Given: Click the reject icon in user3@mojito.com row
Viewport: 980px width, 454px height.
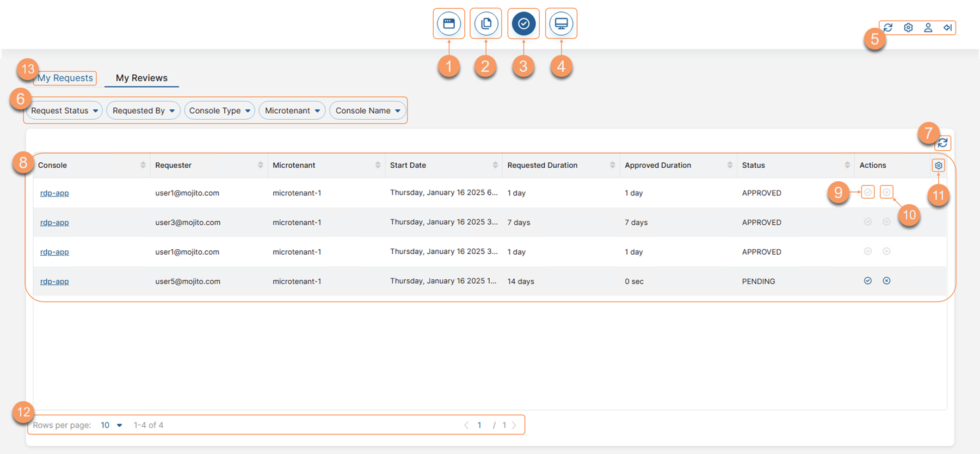Looking at the screenshot, I should 886,222.
